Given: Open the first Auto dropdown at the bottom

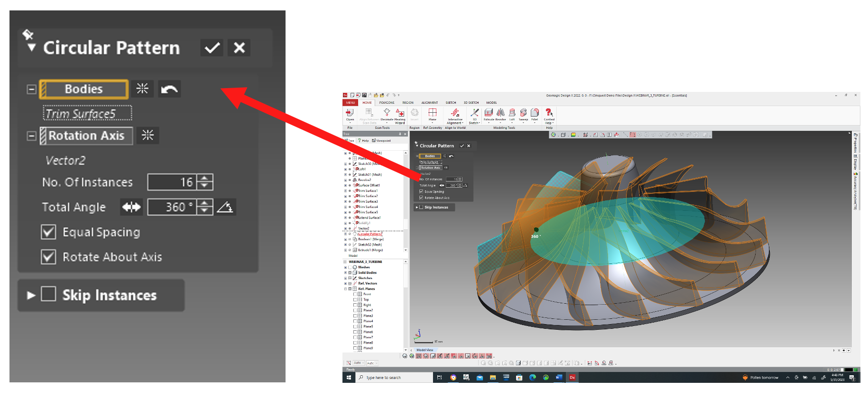Looking at the screenshot, I should 359,363.
